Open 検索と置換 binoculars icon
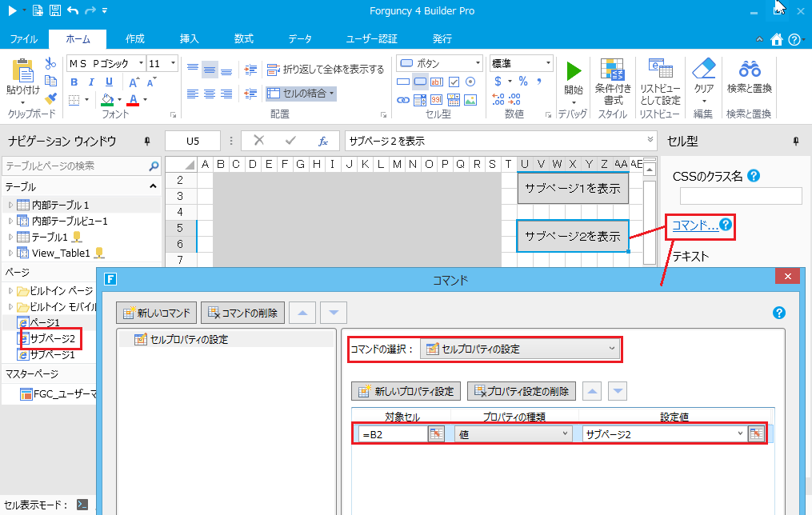 (750, 69)
